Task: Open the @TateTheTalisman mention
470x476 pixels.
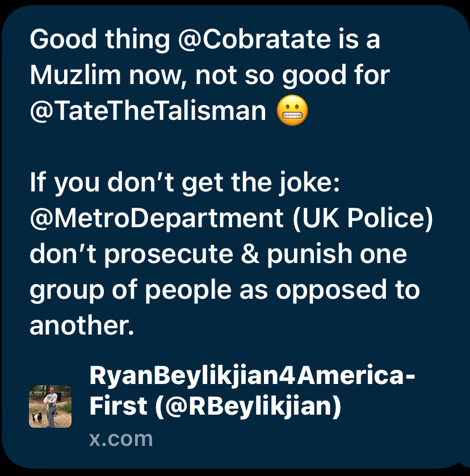Action: 148,111
